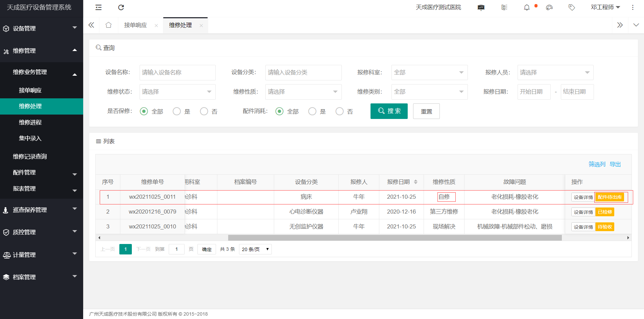Open 维修类别 dropdown
This screenshot has width=644, height=319.
(429, 92)
